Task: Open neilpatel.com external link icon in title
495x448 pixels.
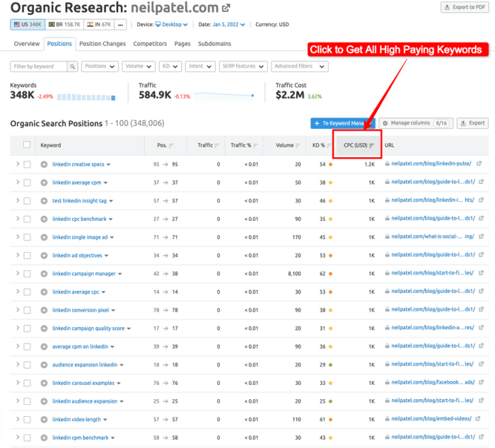Action: (x=226, y=8)
